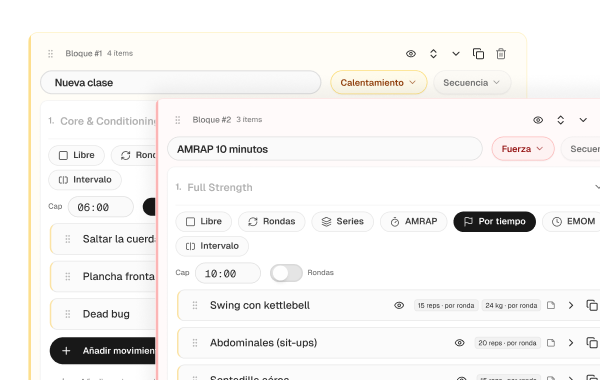The width and height of the screenshot is (600, 380).
Task: Open the Calentamiento category dropdown
Action: tap(378, 82)
